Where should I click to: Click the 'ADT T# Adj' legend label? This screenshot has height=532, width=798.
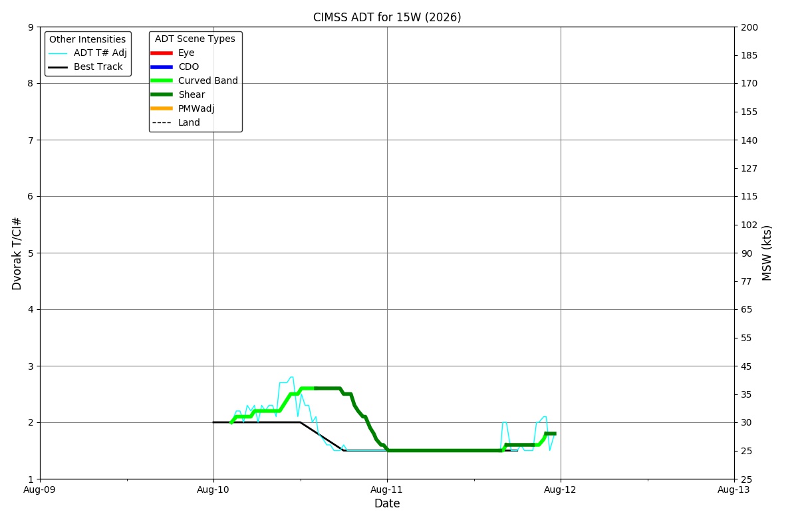pyautogui.click(x=100, y=53)
